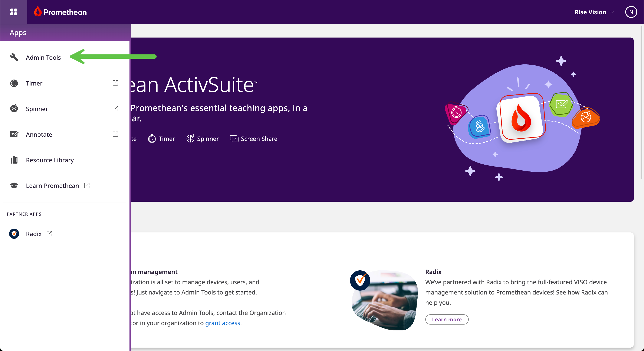
Task: Click the apps grid launcher icon
Action: 13,12
